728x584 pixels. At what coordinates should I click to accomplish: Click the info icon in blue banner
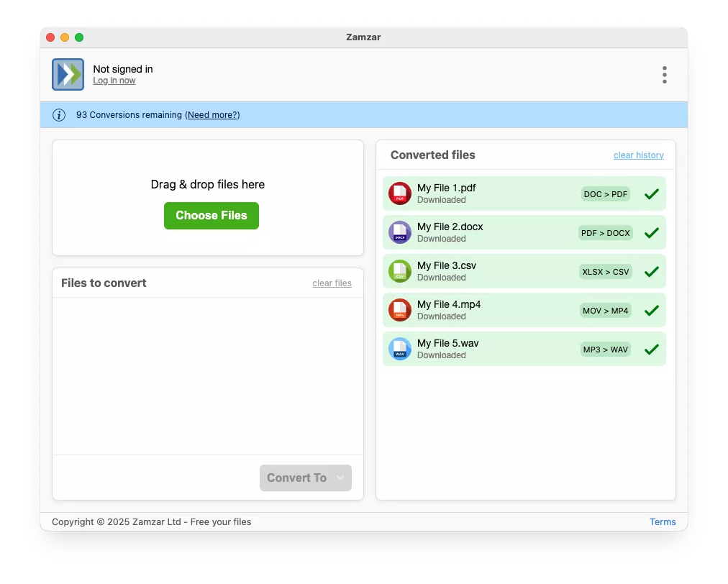pos(59,115)
